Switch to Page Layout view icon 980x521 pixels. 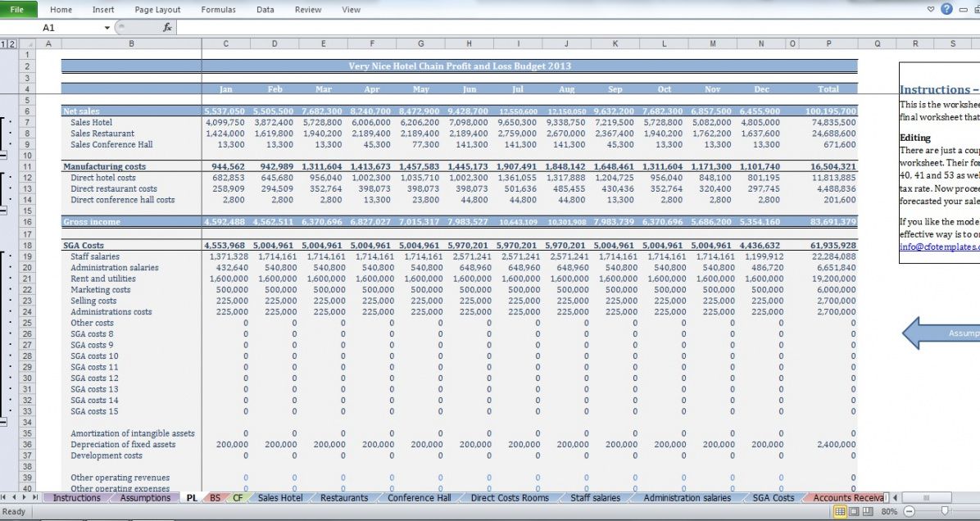pyautogui.click(x=853, y=512)
